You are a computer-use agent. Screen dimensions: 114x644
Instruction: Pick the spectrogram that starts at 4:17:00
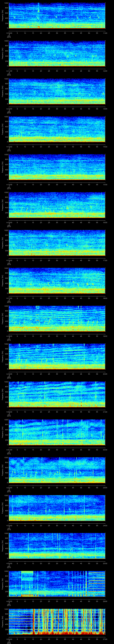pyautogui.click(x=57, y=280)
